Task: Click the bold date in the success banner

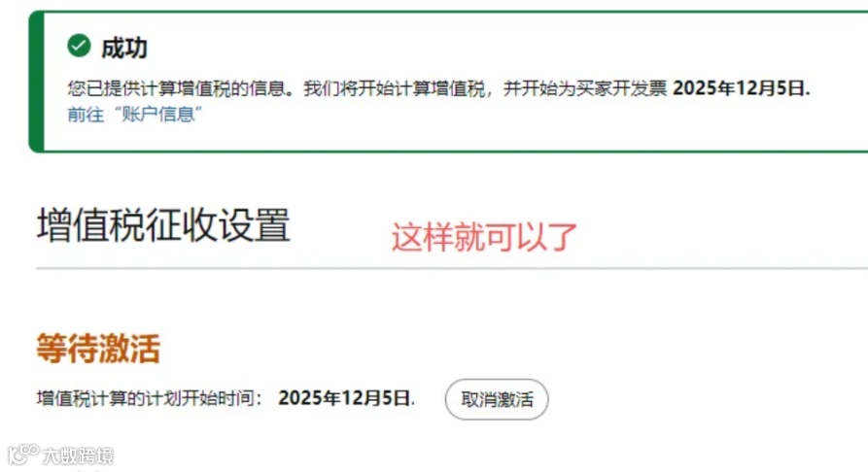Action: pyautogui.click(x=741, y=88)
